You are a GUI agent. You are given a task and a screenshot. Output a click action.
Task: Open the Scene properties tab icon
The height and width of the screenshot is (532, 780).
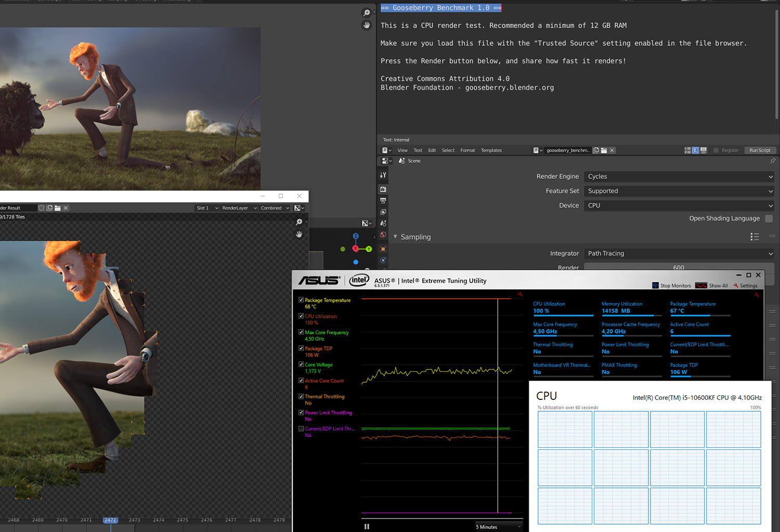tap(383, 223)
